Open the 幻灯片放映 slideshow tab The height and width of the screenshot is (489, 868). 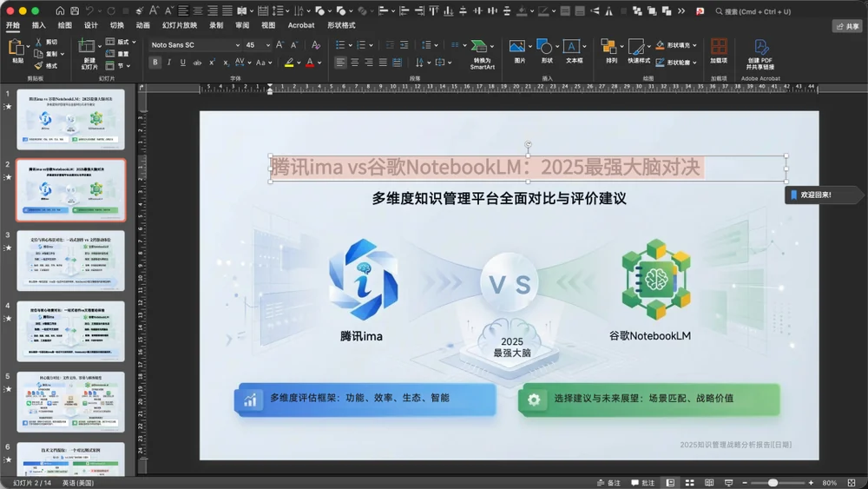tap(180, 25)
